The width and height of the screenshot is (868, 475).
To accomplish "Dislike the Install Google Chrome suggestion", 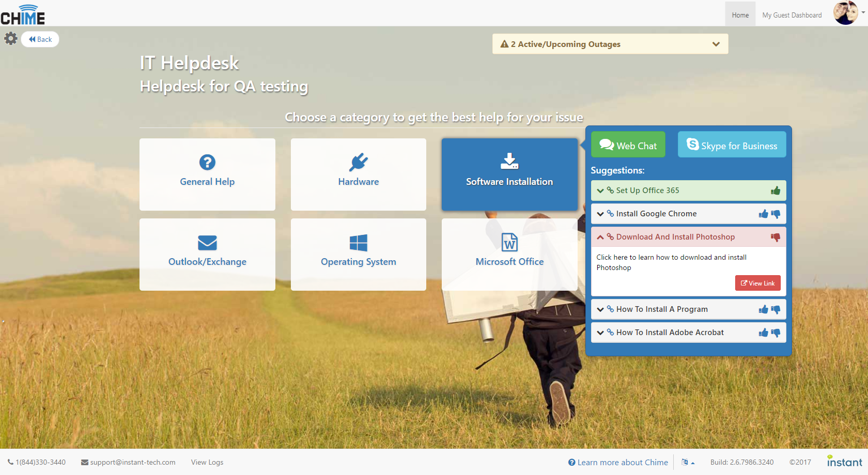I will coord(776,214).
